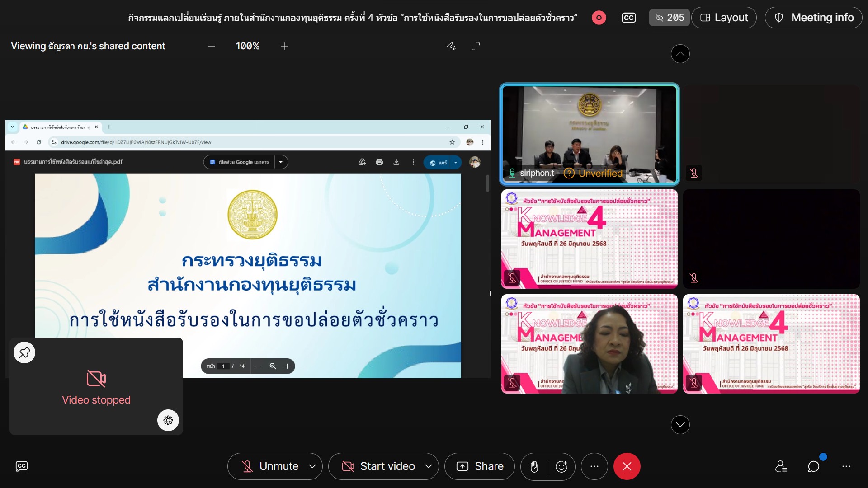
Task: Open Meeting info
Action: pyautogui.click(x=813, y=18)
